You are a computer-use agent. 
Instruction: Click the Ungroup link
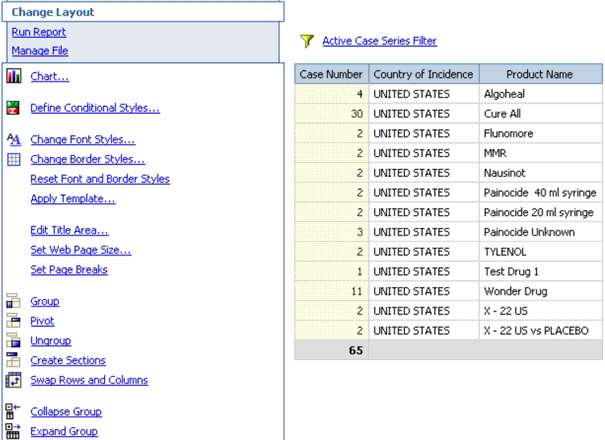point(51,341)
